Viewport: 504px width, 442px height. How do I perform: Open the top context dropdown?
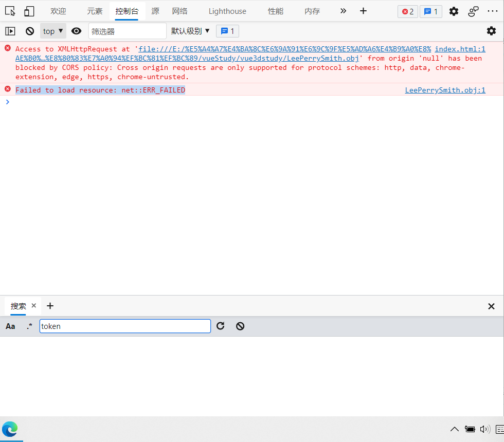pyautogui.click(x=53, y=31)
